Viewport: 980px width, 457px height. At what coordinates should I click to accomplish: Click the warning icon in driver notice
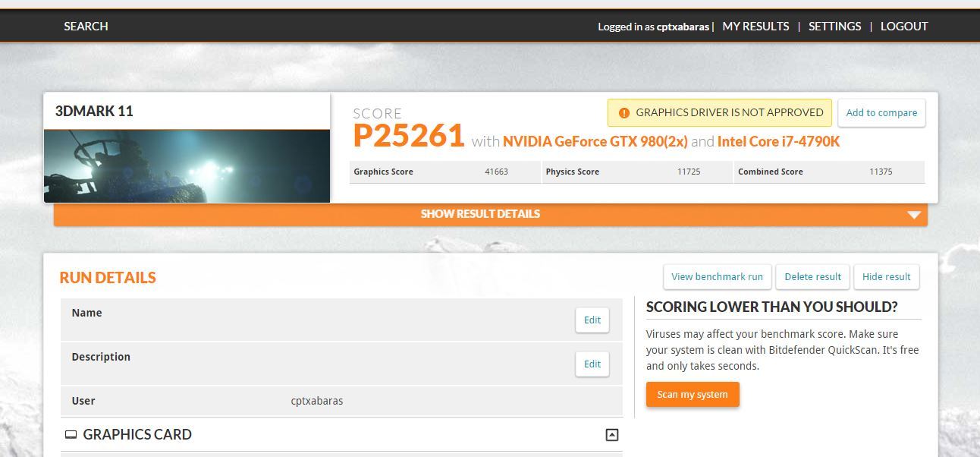pos(624,113)
